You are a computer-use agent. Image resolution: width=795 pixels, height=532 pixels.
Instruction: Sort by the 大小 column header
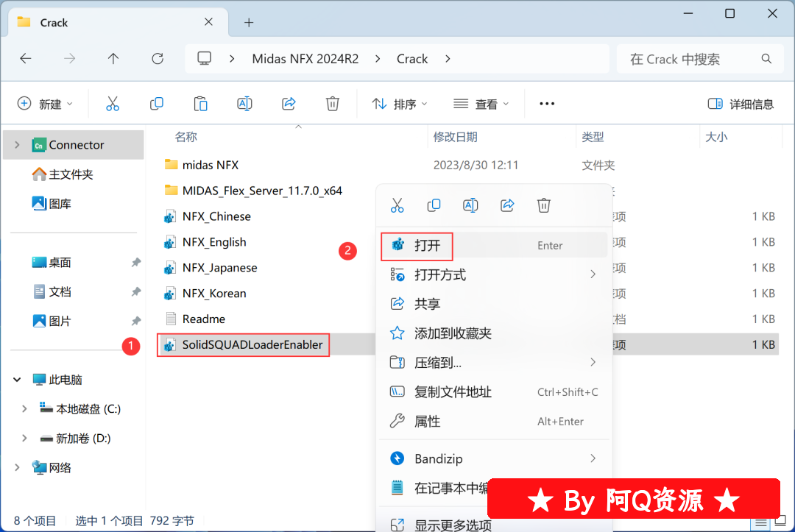point(716,137)
